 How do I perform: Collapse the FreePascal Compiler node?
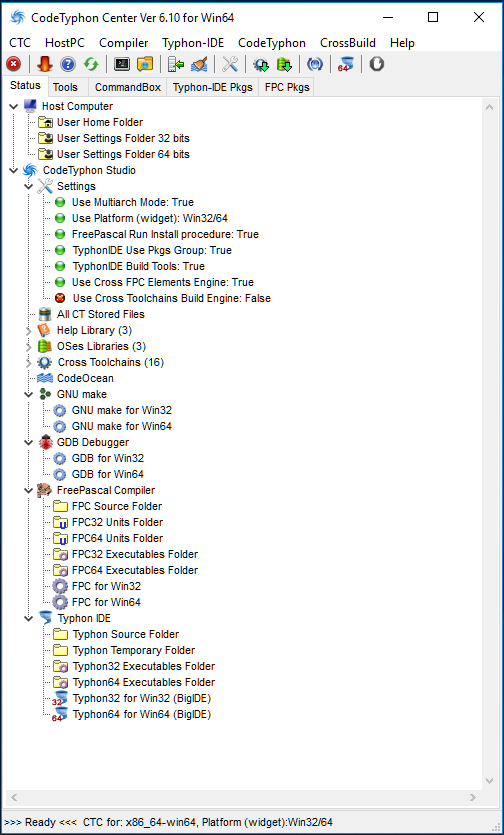(x=29, y=490)
